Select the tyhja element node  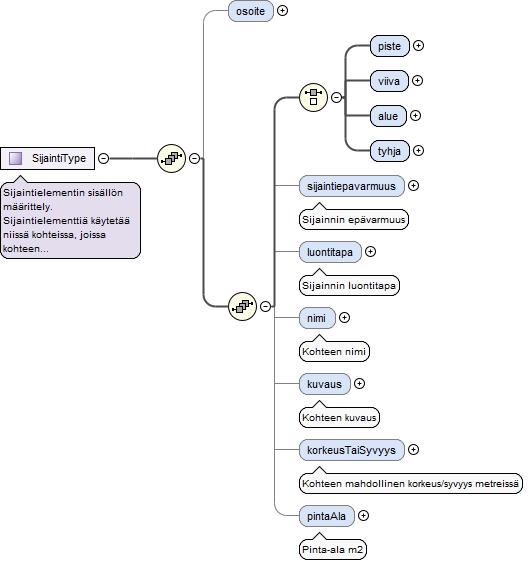pos(390,151)
